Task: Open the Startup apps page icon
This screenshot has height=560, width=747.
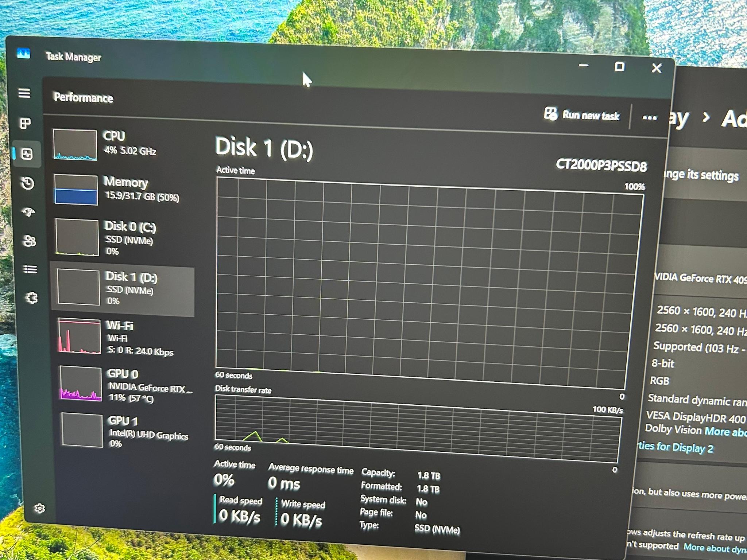Action: point(29,212)
